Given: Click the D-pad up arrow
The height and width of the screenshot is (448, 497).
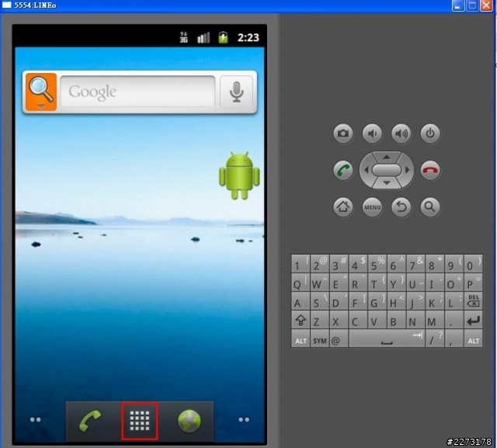Looking at the screenshot, I should coord(387,157).
